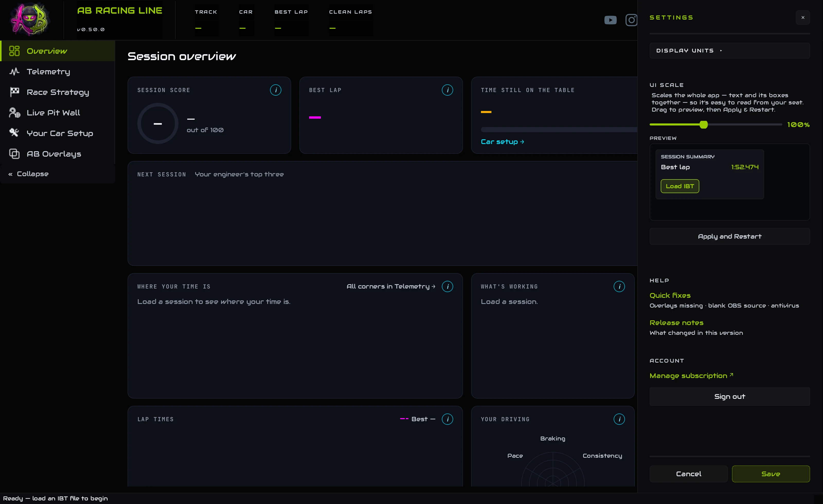Show info for Session Score card
Screen dimensions: 823x504
tap(275, 90)
